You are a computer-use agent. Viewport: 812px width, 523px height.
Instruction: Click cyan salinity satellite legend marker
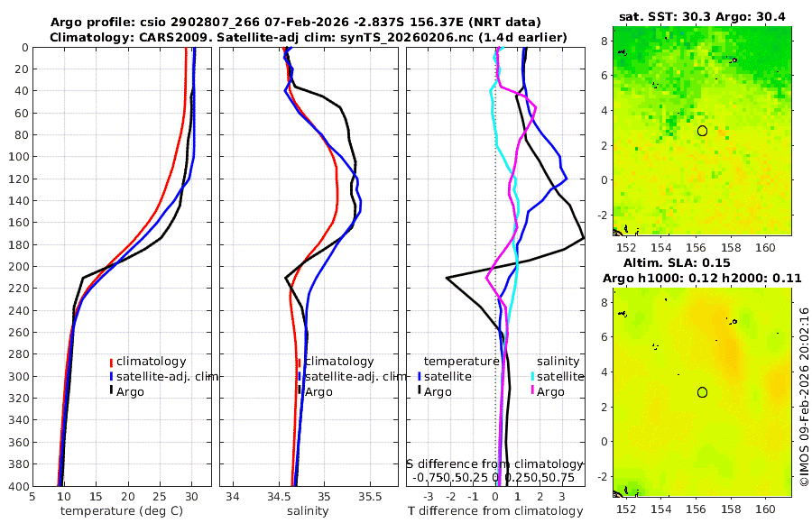(531, 377)
